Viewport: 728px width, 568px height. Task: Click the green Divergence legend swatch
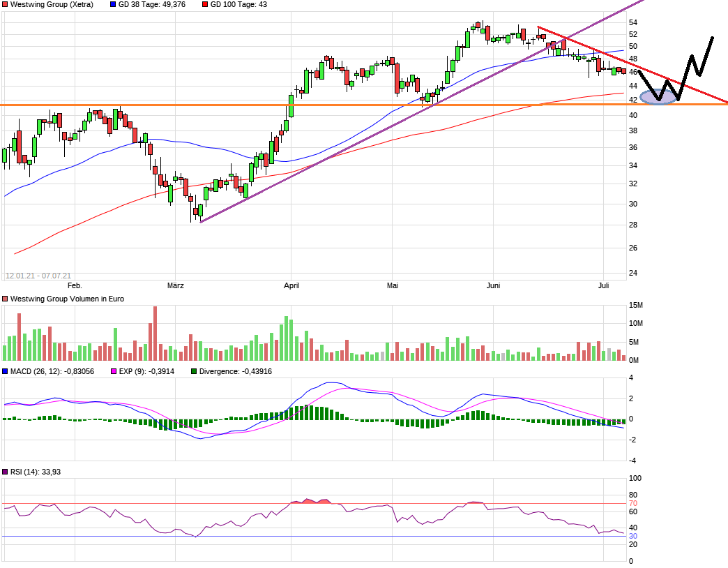[x=194, y=371]
